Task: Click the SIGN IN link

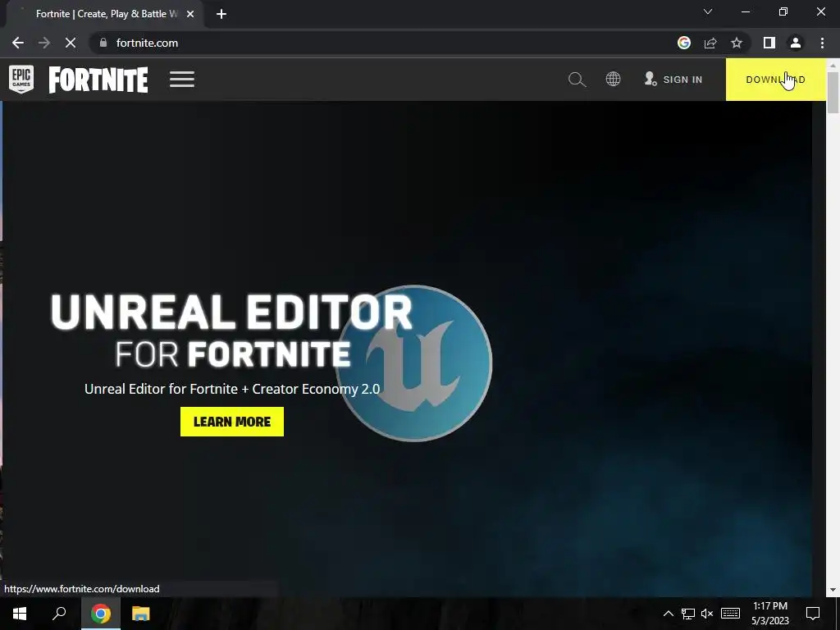Action: point(673,80)
